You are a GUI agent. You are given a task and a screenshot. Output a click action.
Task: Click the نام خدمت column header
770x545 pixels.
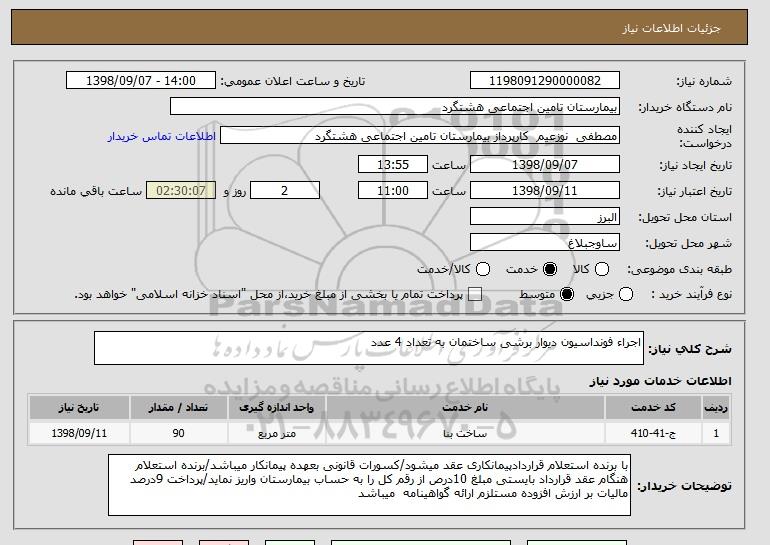tap(465, 408)
